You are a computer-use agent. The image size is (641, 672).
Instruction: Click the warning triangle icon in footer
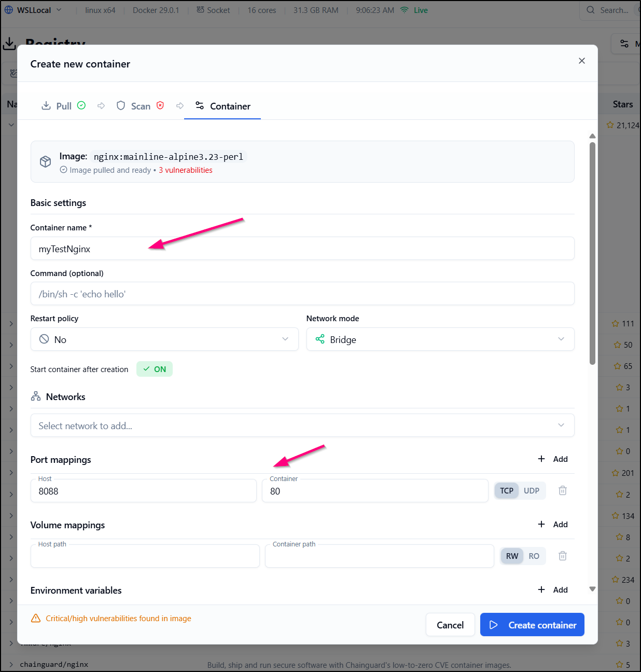coord(36,618)
